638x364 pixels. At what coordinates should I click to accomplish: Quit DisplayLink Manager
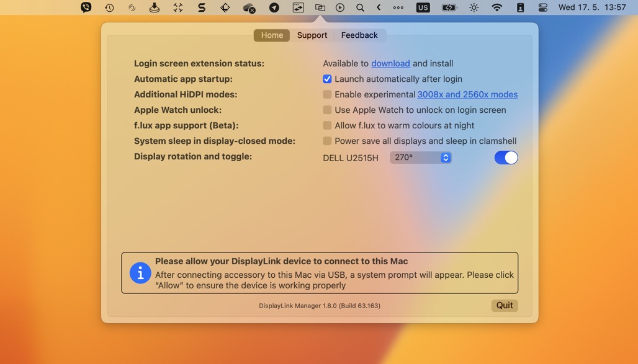504,305
